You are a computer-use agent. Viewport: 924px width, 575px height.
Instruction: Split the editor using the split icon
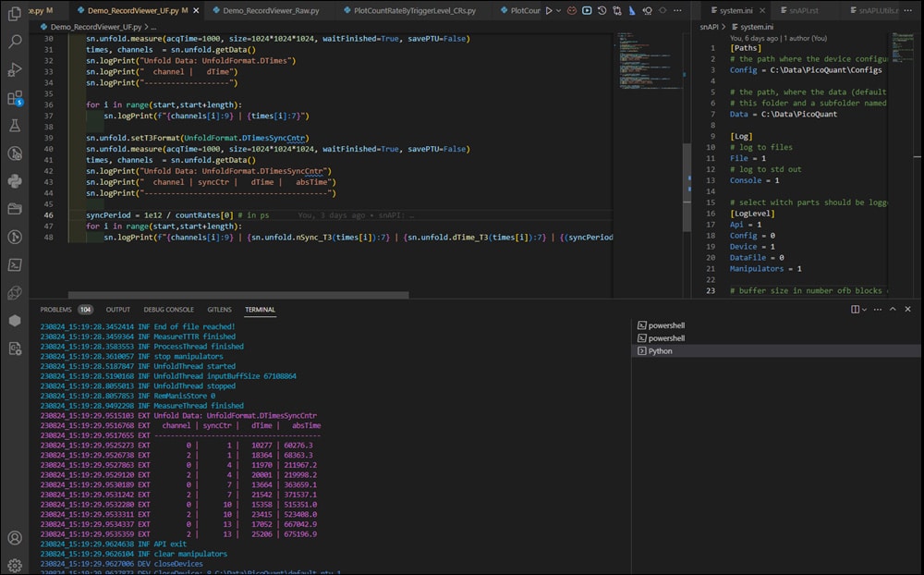click(x=663, y=10)
